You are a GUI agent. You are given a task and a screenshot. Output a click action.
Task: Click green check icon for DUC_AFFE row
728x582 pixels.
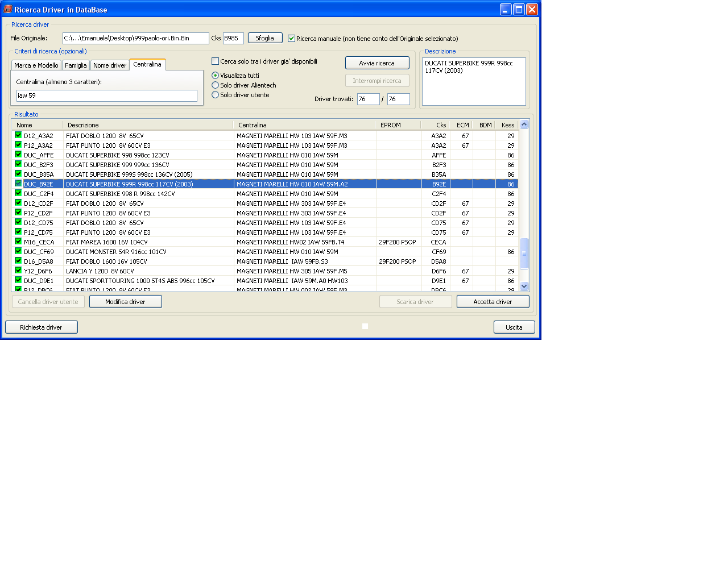pos(18,155)
